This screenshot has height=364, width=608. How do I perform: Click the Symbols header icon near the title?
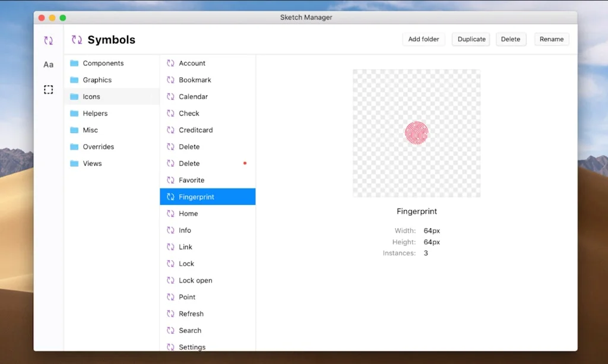[x=77, y=39]
